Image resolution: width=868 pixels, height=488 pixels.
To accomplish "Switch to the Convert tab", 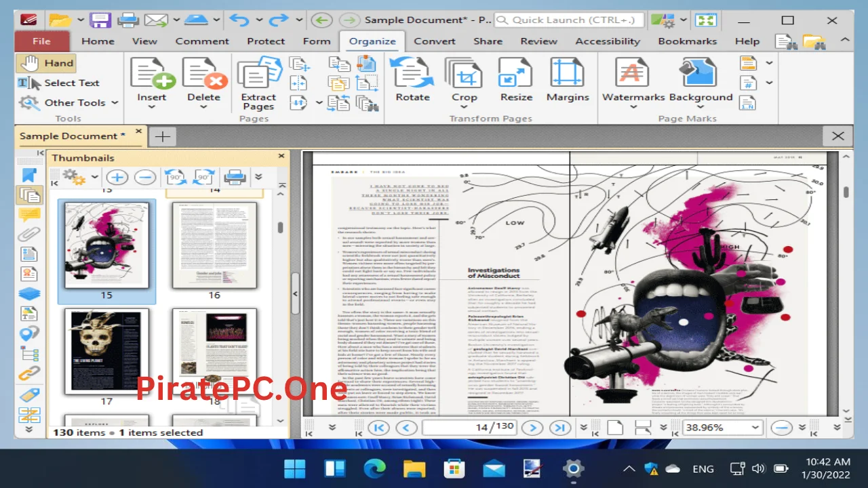I will pos(435,41).
